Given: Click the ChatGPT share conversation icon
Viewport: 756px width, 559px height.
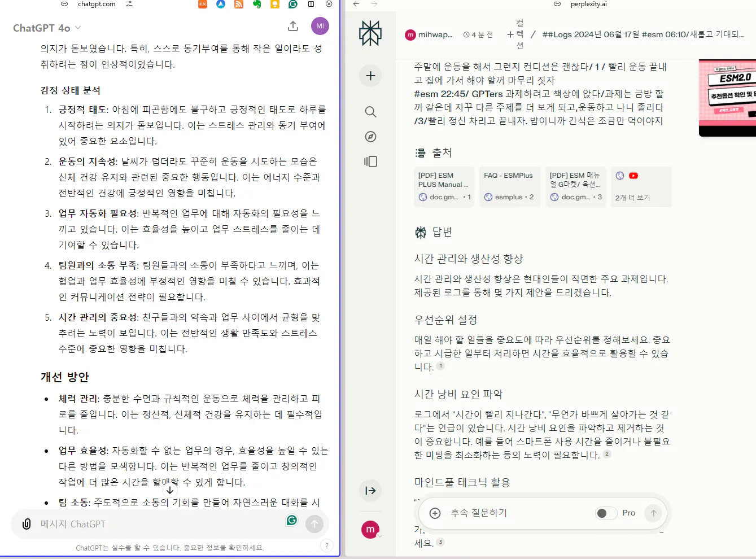Looking at the screenshot, I should [292, 26].
